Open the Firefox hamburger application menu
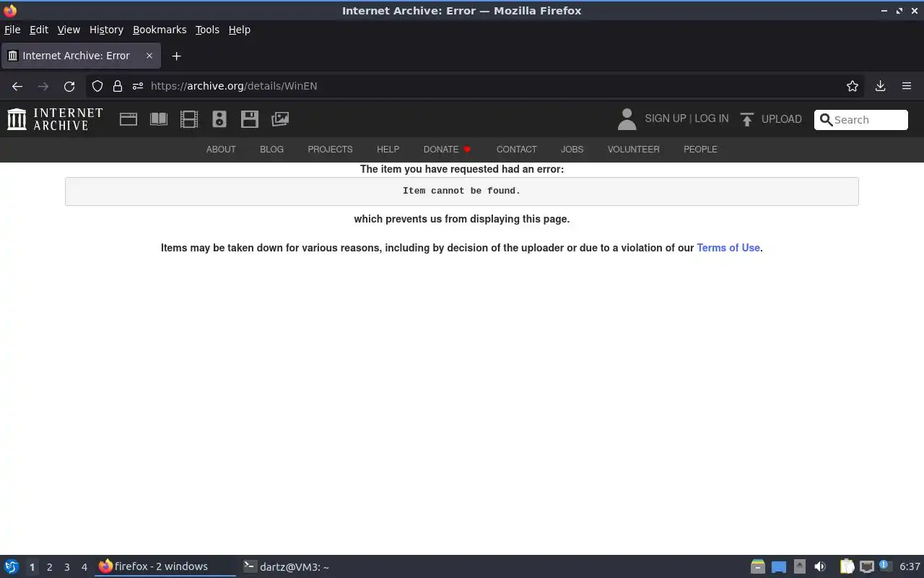The image size is (924, 578). click(x=907, y=86)
